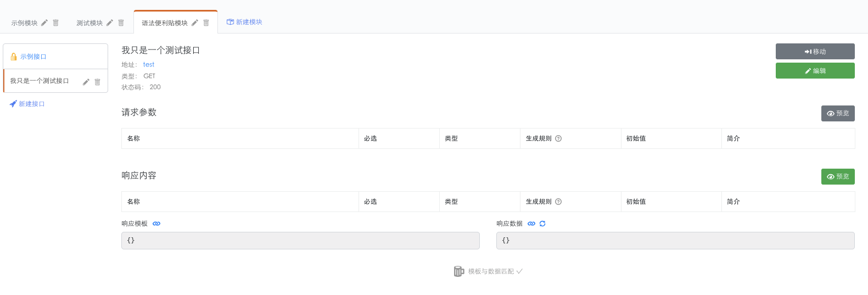Click the gray 预览 button for 请求参数
The width and height of the screenshot is (868, 295).
pos(838,113)
